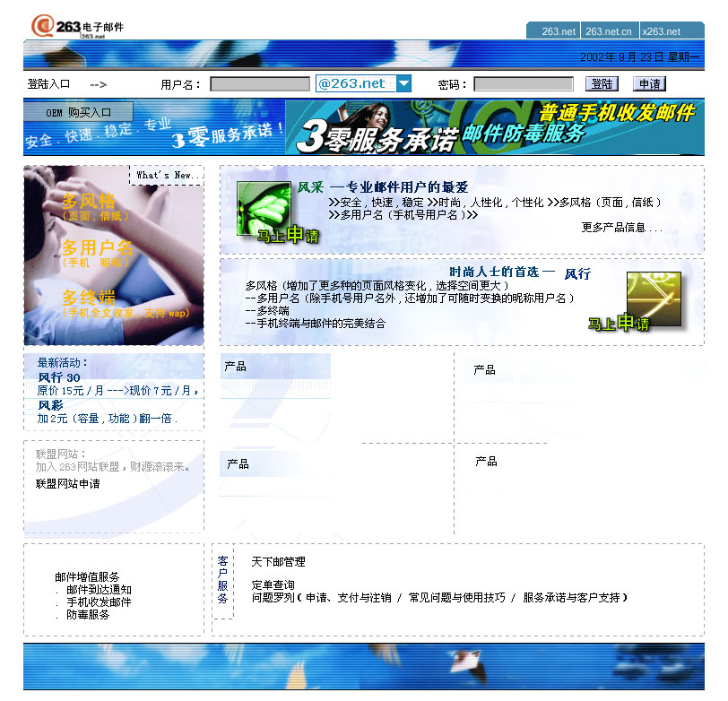Click the 客户服务 vertical label
Viewport: 728px width, 701px height.
tap(223, 580)
